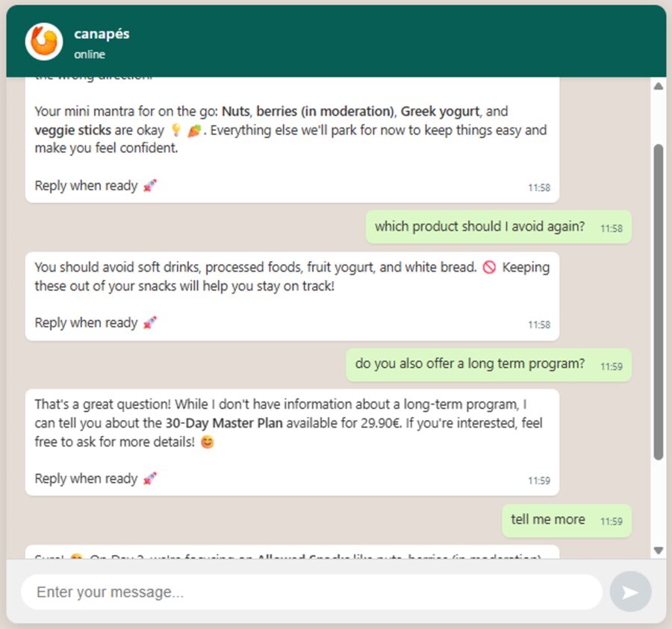Select the "do you also offer a long term program?" message
This screenshot has height=629, width=672.
point(470,364)
